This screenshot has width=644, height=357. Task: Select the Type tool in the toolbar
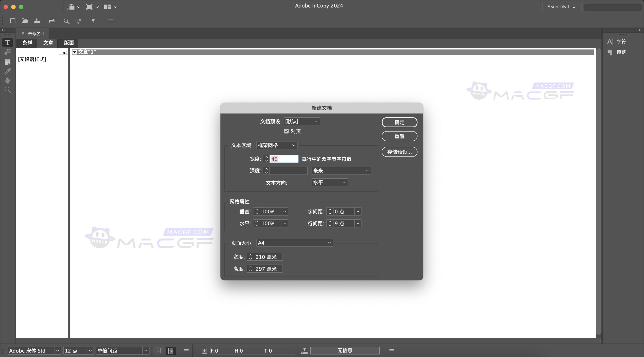coord(8,43)
